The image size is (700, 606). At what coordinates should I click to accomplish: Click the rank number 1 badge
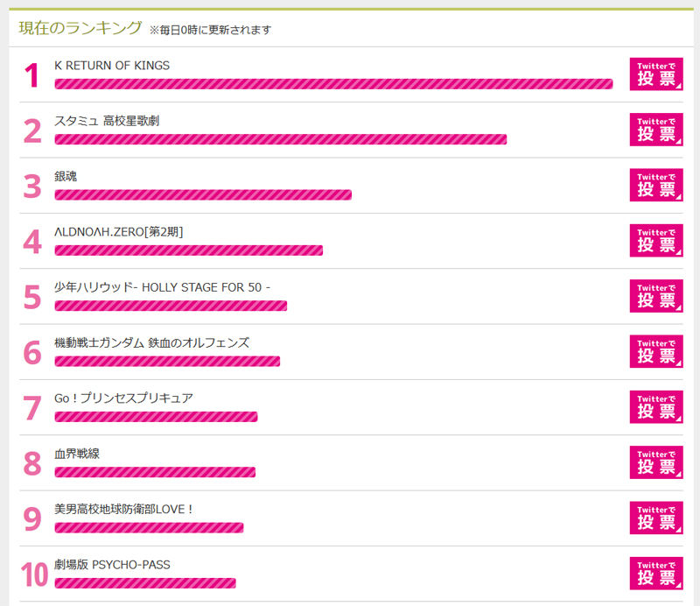pos(31,75)
